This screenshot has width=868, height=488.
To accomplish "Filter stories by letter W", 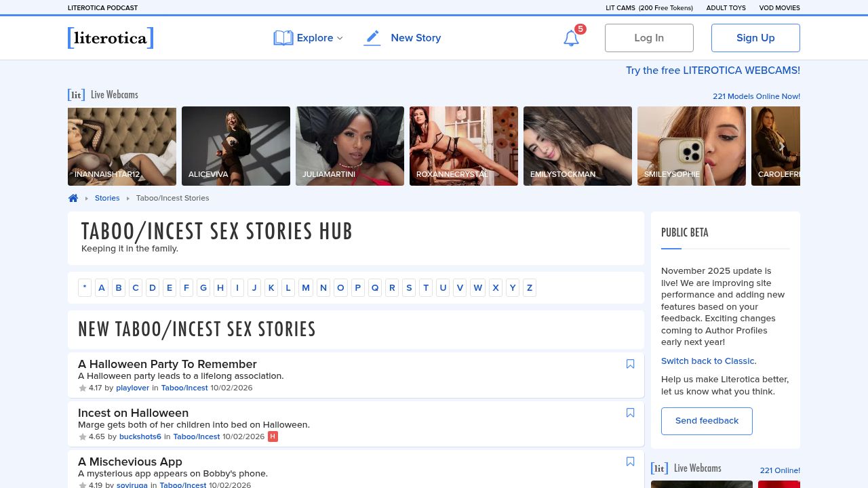I will 478,287.
